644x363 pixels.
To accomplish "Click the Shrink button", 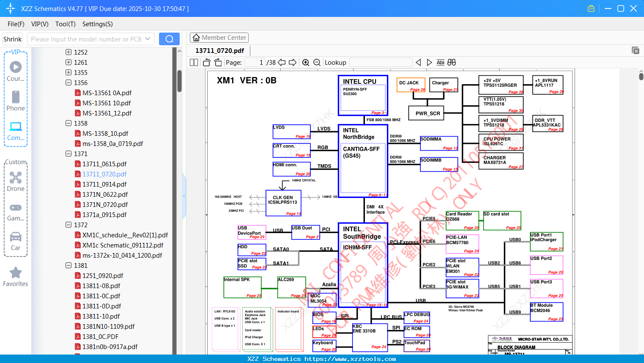I will pos(13,39).
